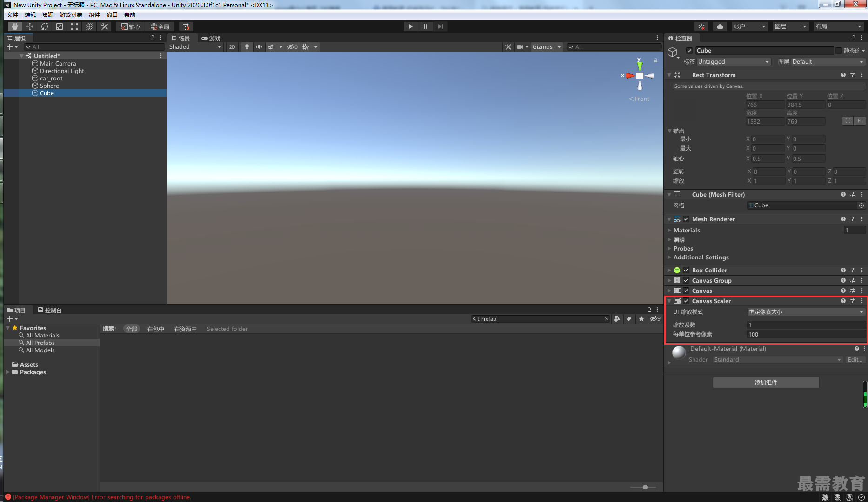Open the Shader Standard dropdown

[778, 360]
